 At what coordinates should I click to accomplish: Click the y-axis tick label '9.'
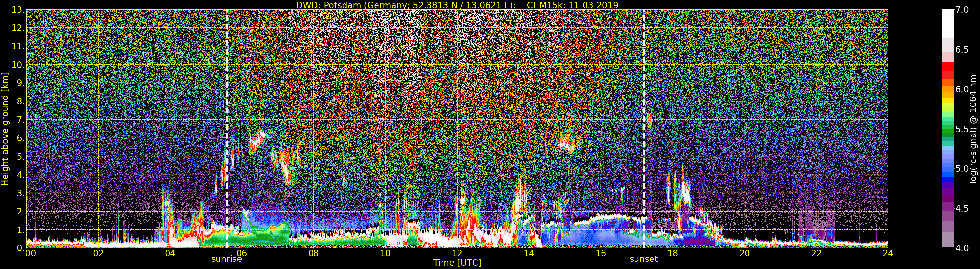[20, 83]
